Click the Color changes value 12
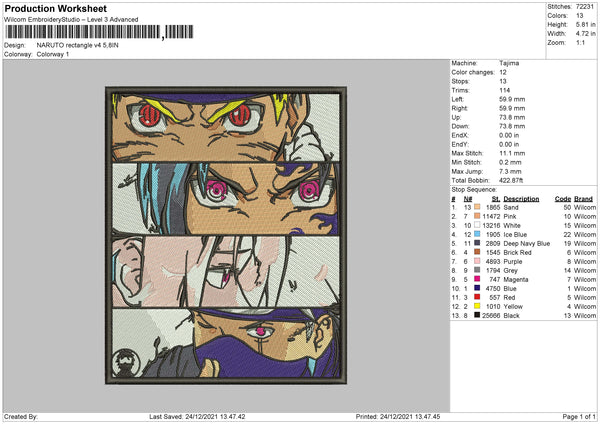The width and height of the screenshot is (600, 424). (x=502, y=72)
